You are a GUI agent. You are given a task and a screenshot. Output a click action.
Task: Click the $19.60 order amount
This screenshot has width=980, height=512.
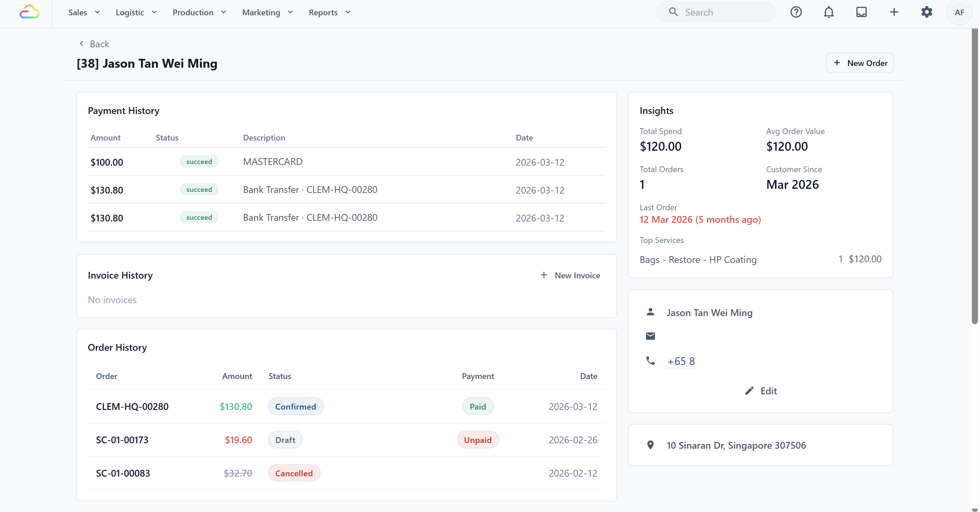pyautogui.click(x=238, y=440)
